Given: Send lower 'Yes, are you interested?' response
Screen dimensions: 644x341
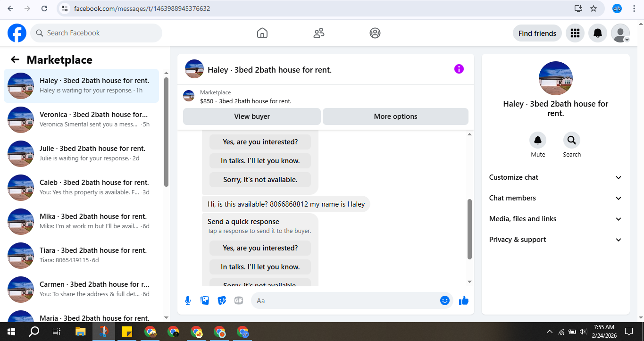Looking at the screenshot, I should tap(260, 248).
